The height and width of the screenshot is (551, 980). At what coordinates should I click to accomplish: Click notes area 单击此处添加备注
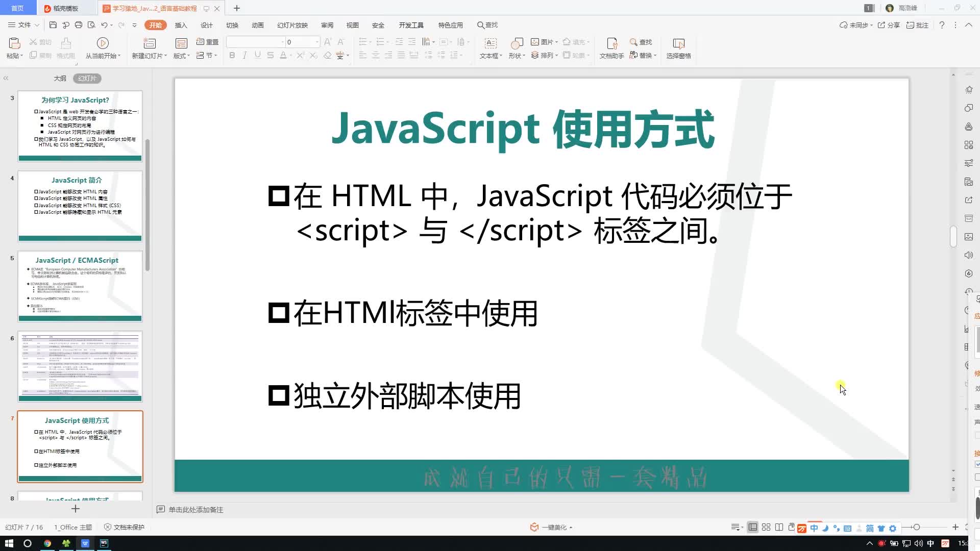[x=196, y=510]
